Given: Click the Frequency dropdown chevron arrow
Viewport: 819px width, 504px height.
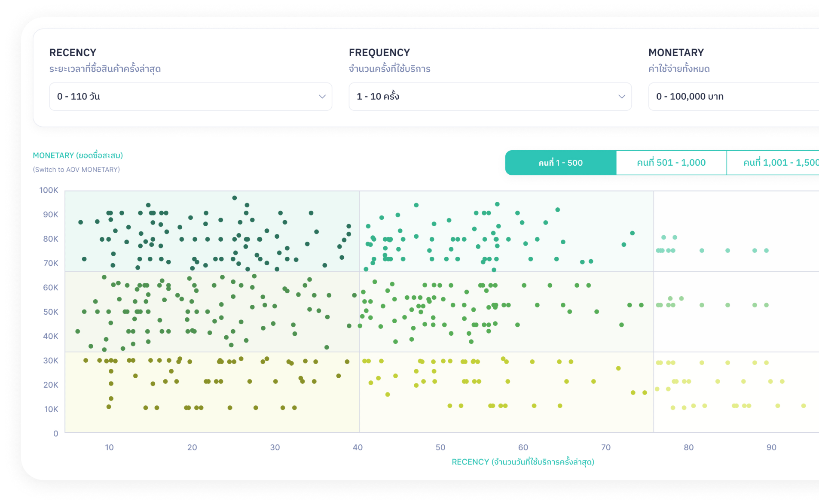Looking at the screenshot, I should click(621, 97).
